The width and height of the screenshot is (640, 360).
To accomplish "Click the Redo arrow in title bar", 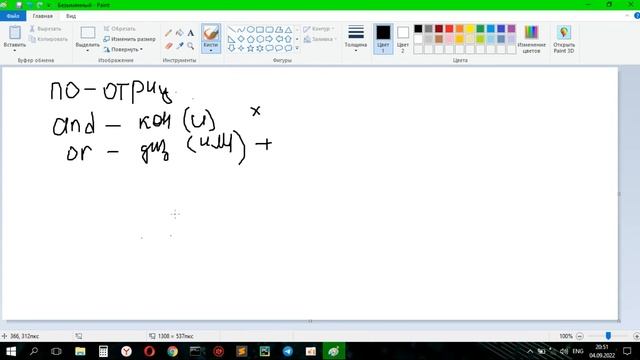I will tap(40, 5).
